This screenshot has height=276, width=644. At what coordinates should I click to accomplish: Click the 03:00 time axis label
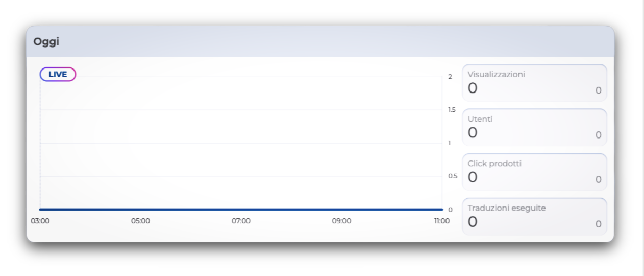click(x=40, y=221)
